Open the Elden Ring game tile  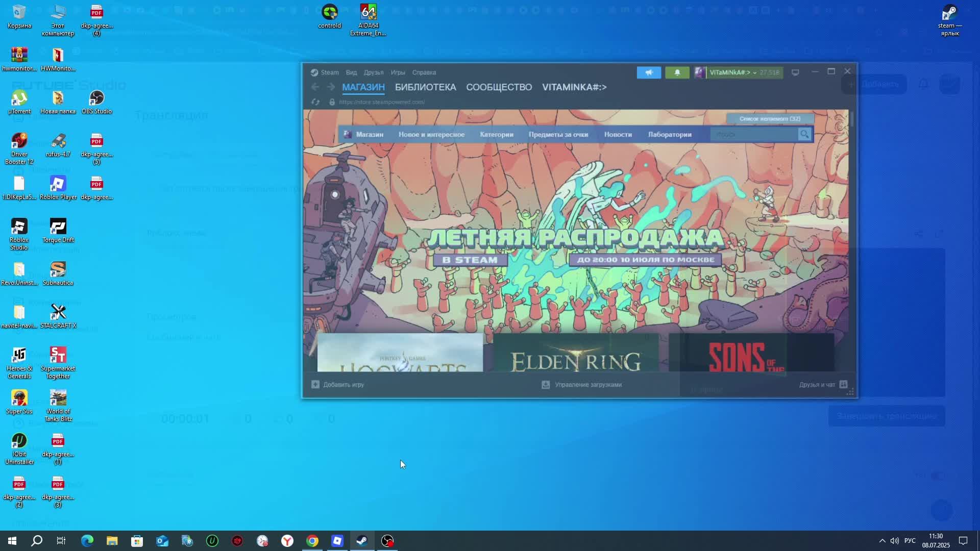click(576, 353)
